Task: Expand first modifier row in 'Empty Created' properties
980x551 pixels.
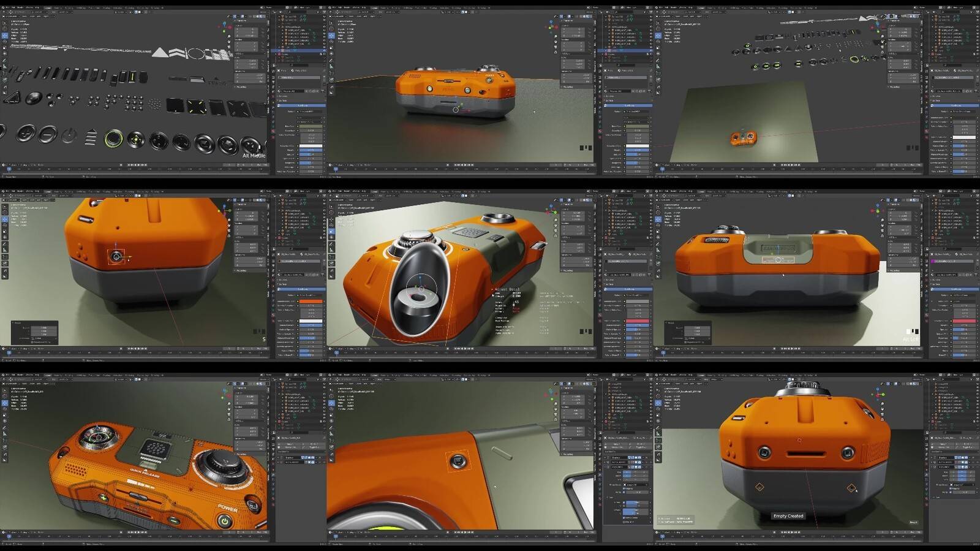Action: click(x=932, y=457)
